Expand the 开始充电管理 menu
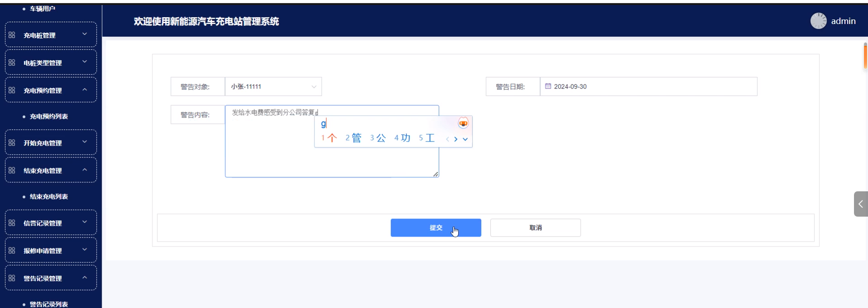 click(51, 142)
